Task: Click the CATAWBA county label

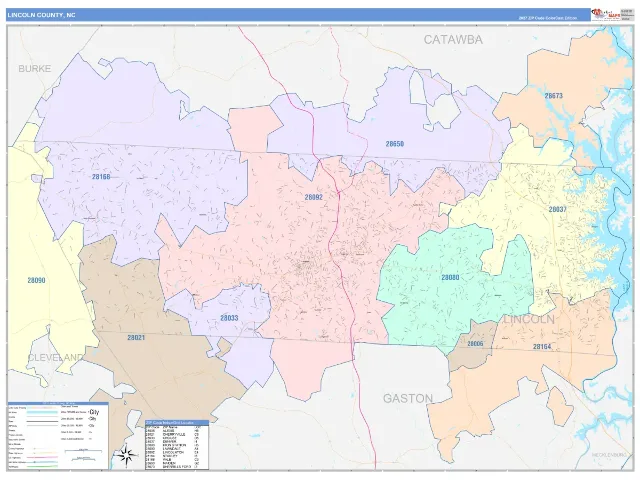Action: pyautogui.click(x=453, y=40)
